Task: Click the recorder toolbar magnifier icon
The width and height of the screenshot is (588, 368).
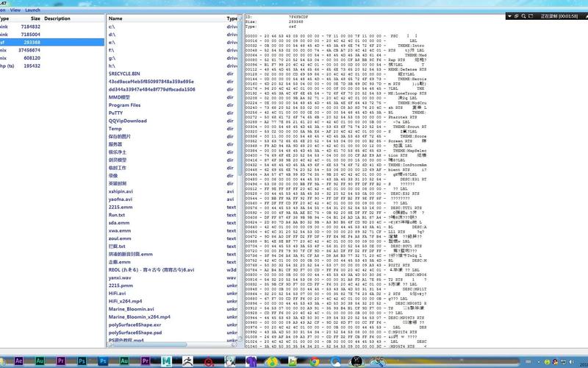Action: tap(523, 16)
